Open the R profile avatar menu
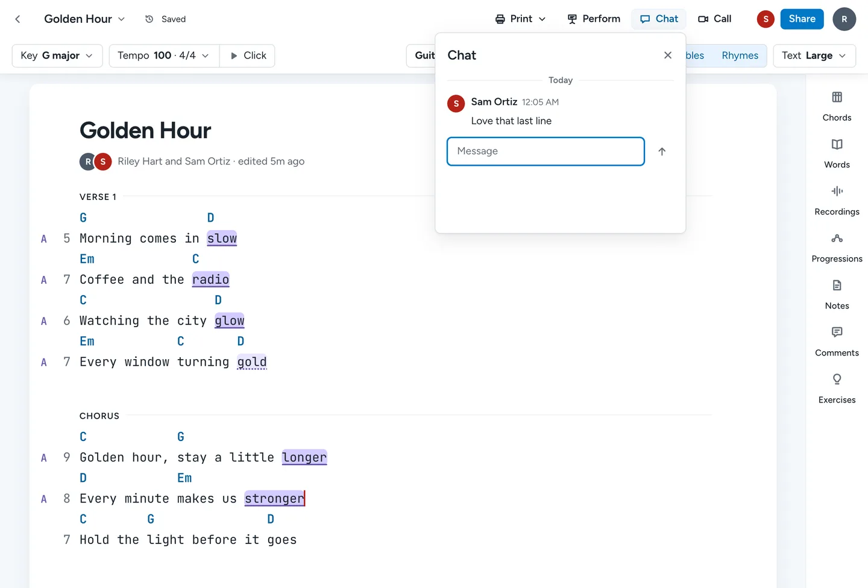 tap(844, 19)
